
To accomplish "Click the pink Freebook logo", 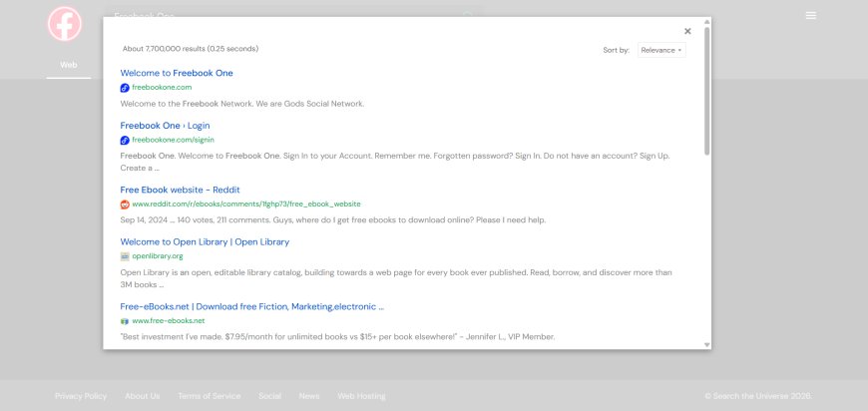I will pyautogui.click(x=64, y=24).
